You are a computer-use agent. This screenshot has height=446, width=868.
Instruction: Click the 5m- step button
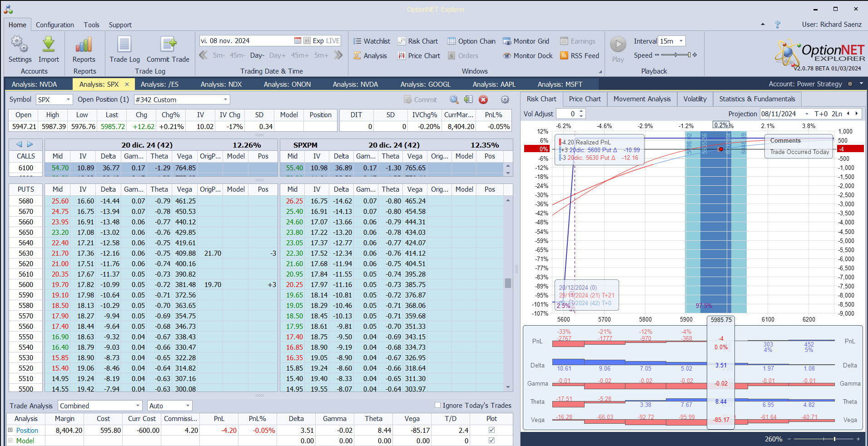[219, 55]
